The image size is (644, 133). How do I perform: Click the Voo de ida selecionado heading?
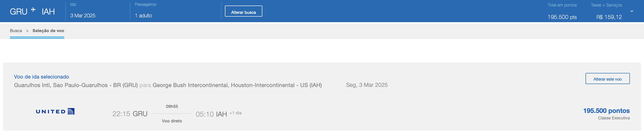pyautogui.click(x=42, y=77)
